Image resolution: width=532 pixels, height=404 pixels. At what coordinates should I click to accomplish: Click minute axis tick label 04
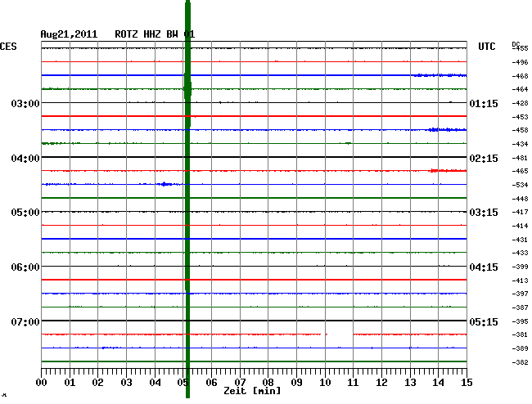155,383
